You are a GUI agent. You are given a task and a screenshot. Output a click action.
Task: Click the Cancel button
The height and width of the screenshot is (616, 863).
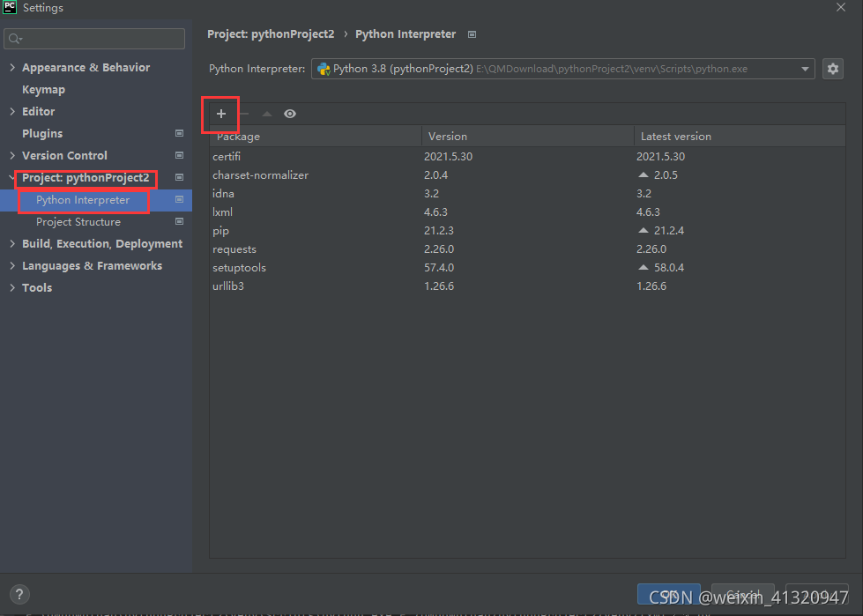743,595
